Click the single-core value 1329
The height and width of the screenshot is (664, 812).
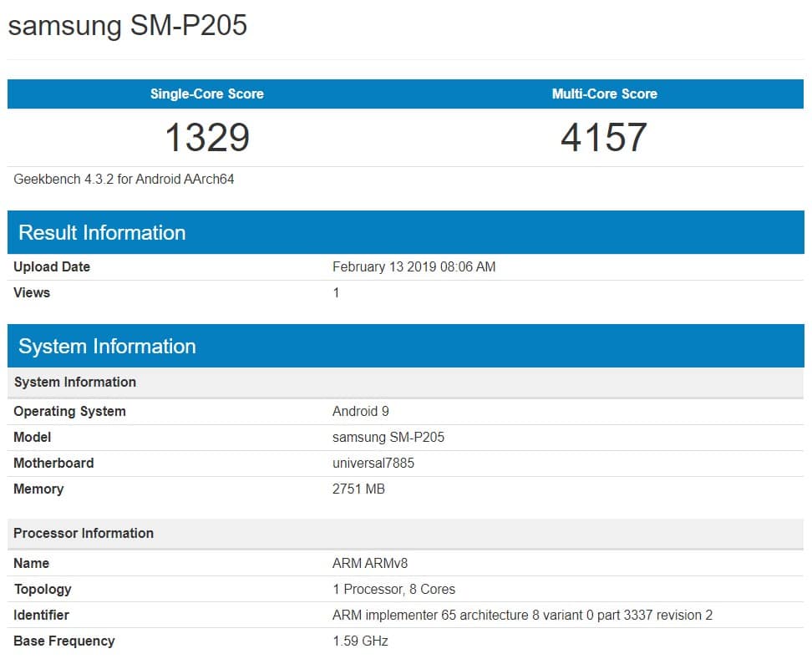click(207, 138)
